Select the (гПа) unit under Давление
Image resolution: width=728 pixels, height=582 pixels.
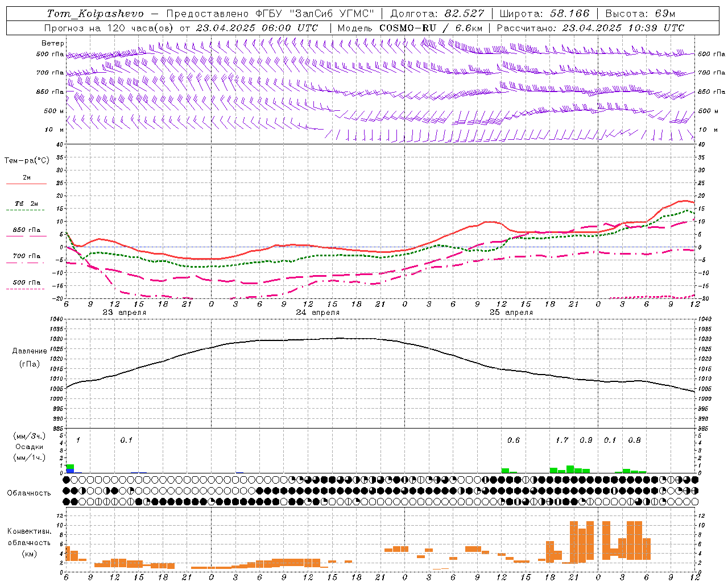point(30,364)
